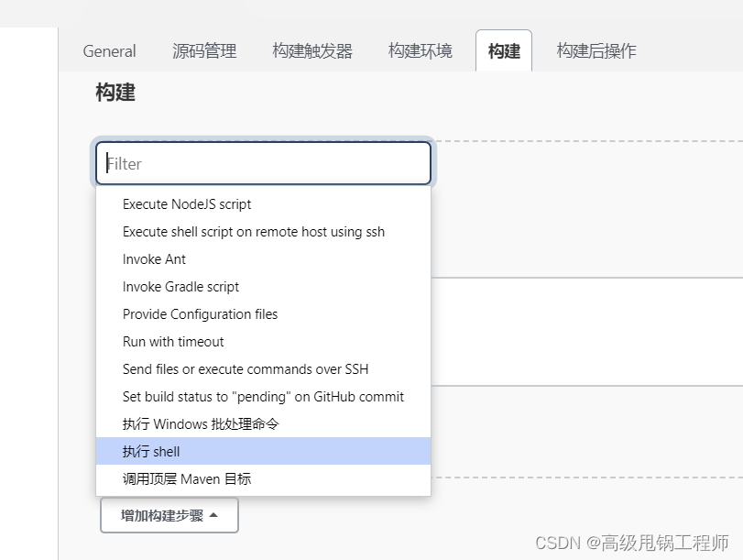Select "Run with timeout" from the dropdown
Image resolution: width=743 pixels, height=560 pixels.
coord(172,342)
